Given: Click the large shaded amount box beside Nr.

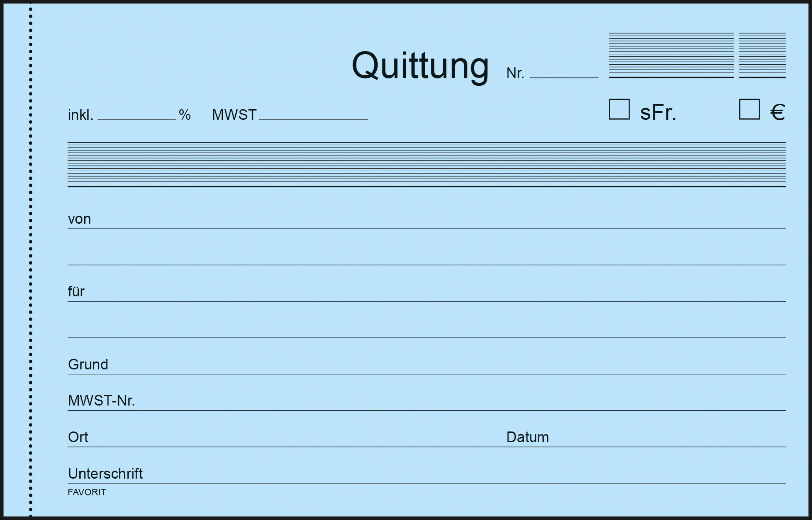Looking at the screenshot, I should click(671, 55).
